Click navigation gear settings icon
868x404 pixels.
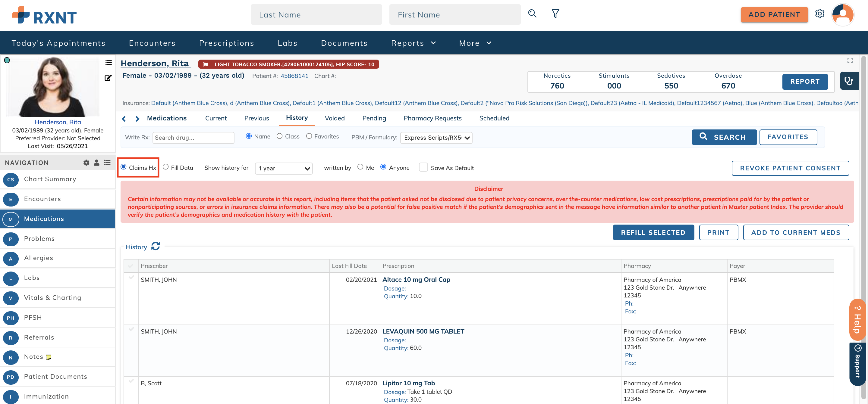[x=86, y=163]
